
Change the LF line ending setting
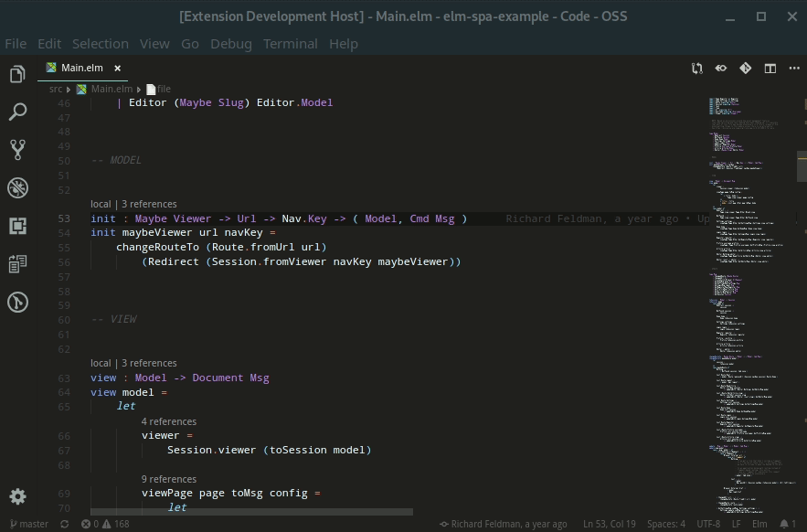click(x=736, y=524)
